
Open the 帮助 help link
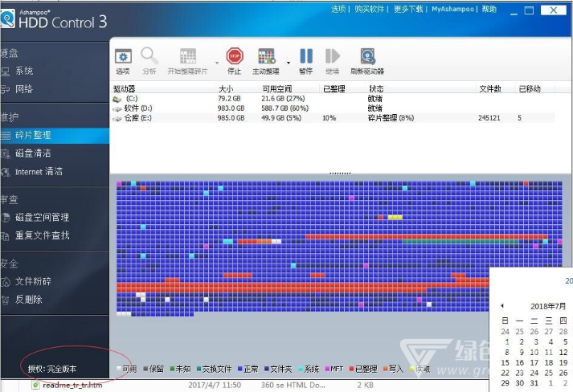489,9
